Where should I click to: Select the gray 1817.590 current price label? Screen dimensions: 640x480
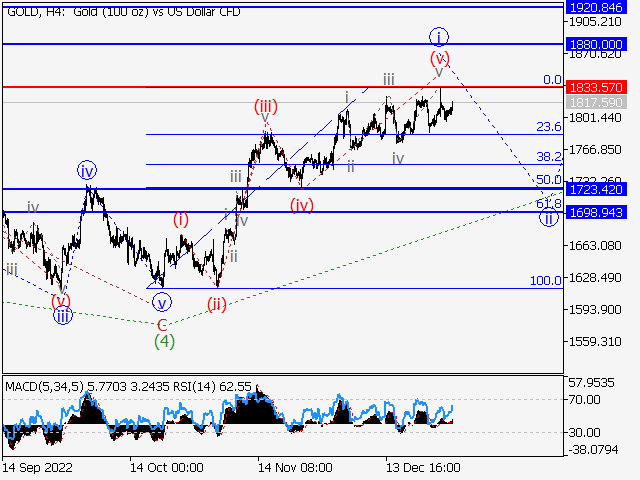(596, 102)
